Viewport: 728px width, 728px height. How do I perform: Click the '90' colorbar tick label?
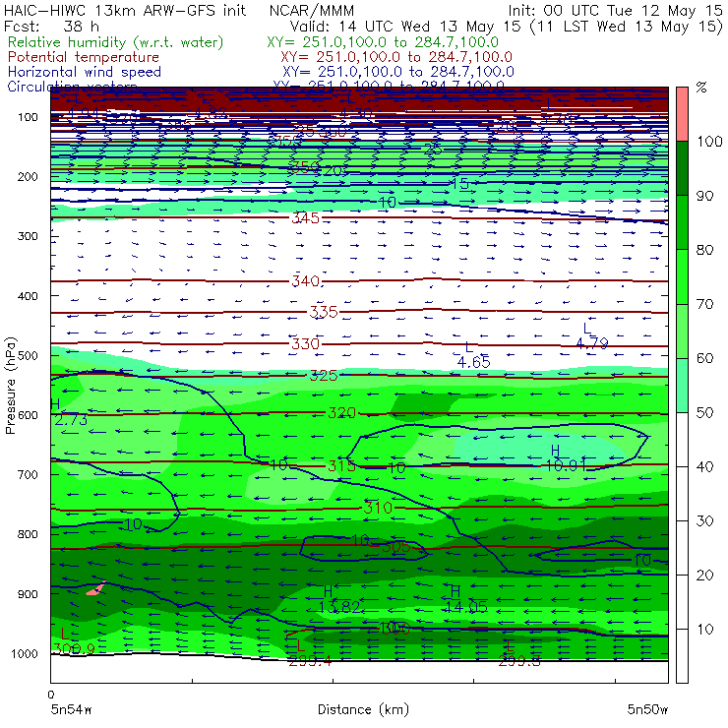(704, 196)
